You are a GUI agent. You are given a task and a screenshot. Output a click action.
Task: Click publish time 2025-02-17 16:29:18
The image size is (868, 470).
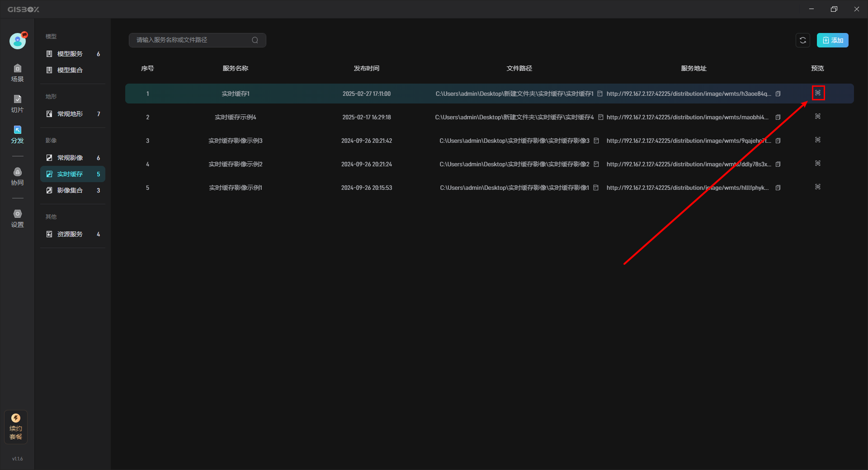[x=367, y=117]
